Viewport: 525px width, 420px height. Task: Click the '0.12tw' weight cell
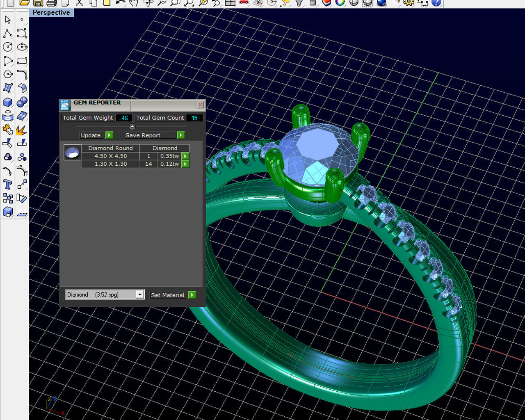click(169, 164)
